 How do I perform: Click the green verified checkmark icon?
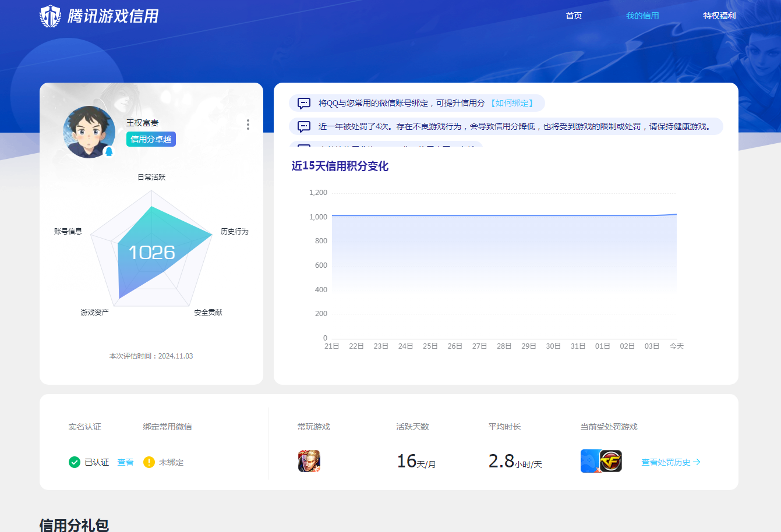[x=75, y=462]
